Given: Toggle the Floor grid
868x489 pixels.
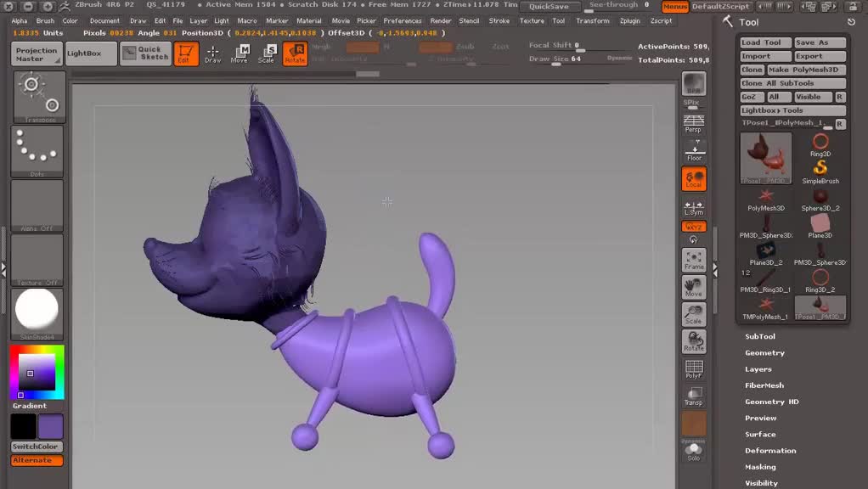Looking at the screenshot, I should (x=694, y=151).
